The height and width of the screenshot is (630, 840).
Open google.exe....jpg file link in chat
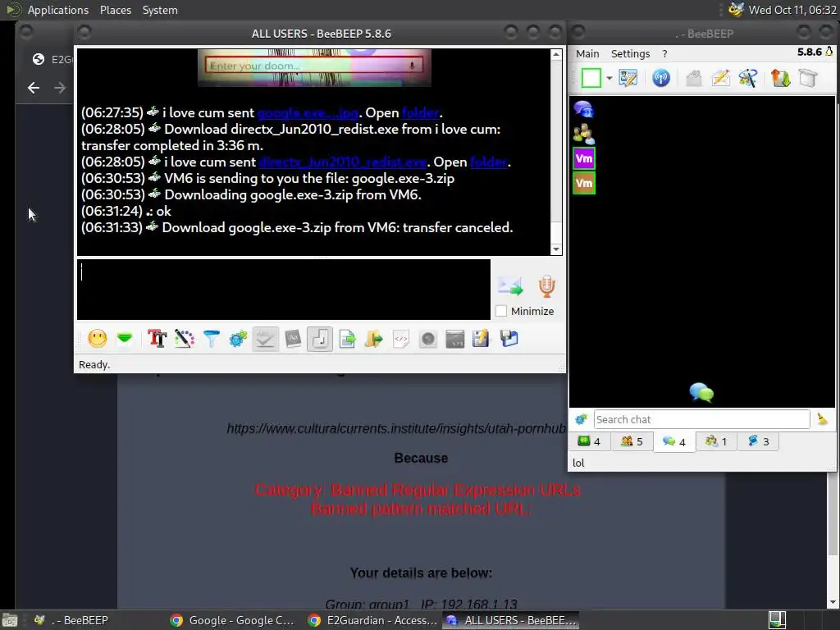click(308, 113)
